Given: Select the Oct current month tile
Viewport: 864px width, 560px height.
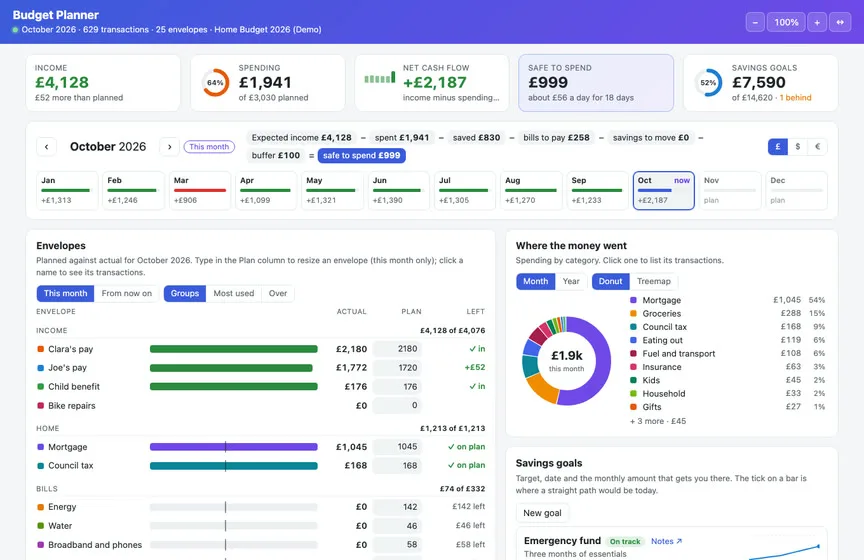Looking at the screenshot, I should (x=663, y=190).
